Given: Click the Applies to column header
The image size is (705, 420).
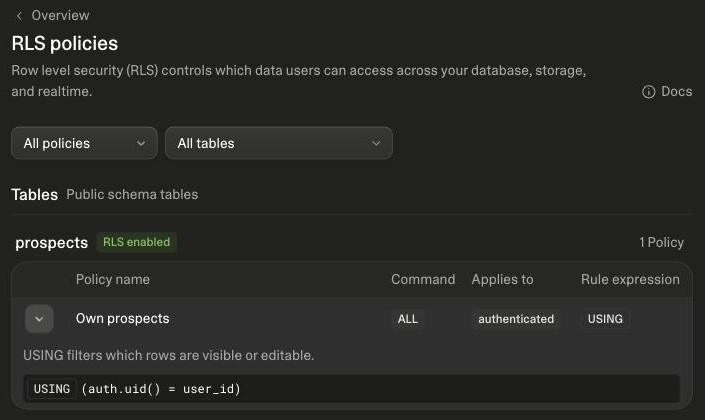Looking at the screenshot, I should pos(502,279).
